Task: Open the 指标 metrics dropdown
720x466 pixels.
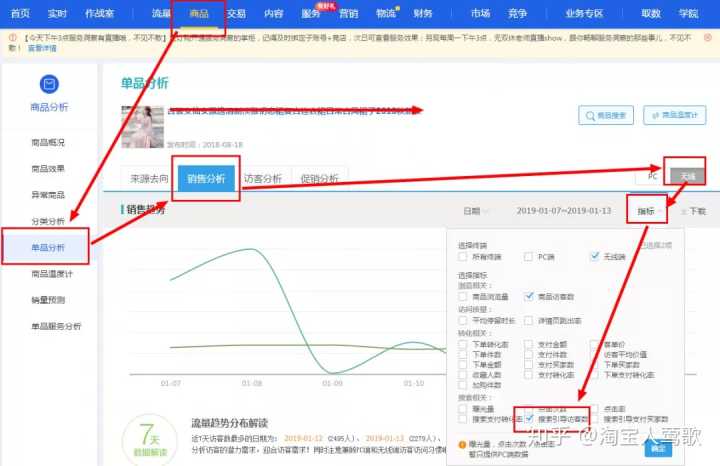Action: coord(646,211)
